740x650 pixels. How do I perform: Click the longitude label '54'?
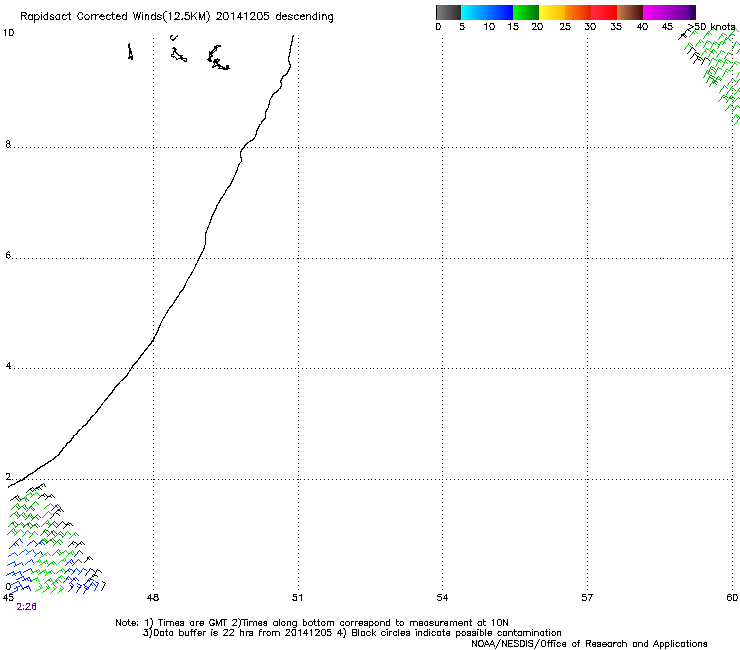442,598
